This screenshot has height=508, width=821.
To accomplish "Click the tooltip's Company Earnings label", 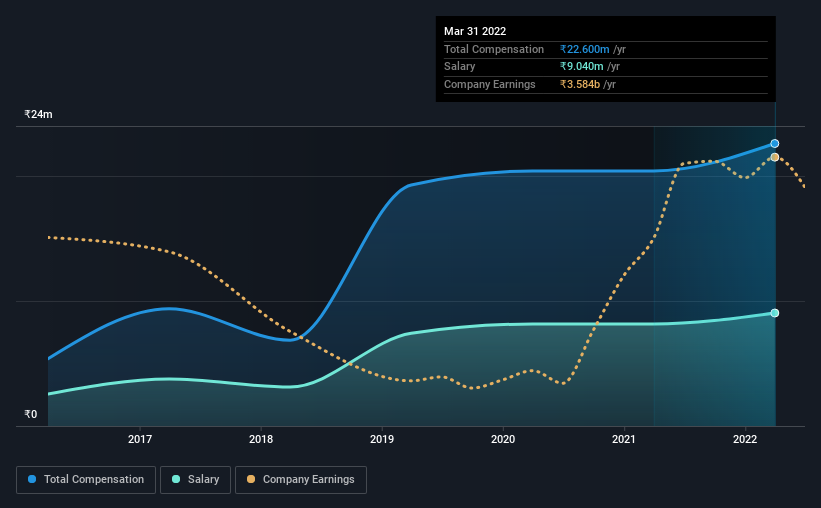I will pos(490,84).
